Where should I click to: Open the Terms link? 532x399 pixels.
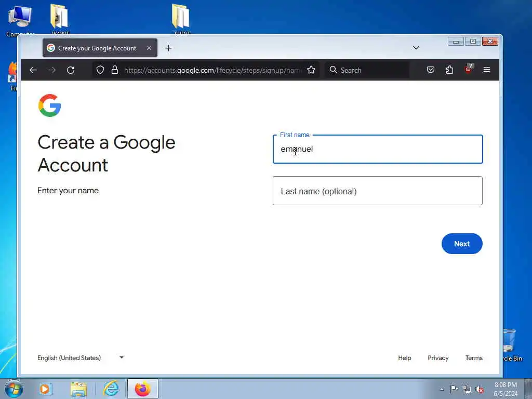pyautogui.click(x=474, y=357)
